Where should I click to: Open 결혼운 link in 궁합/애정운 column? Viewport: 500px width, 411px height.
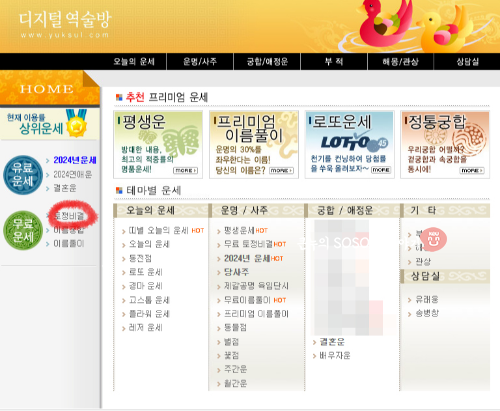332,342
